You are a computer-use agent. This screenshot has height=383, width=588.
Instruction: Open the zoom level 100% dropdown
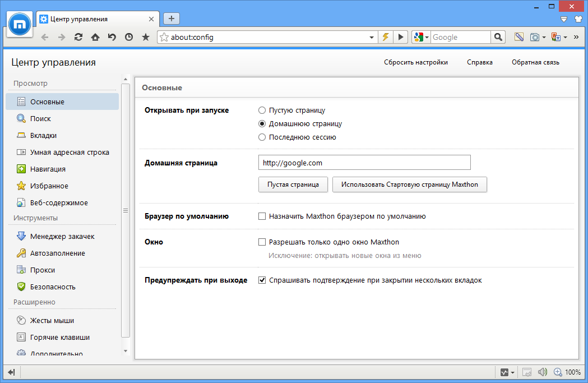pos(567,372)
